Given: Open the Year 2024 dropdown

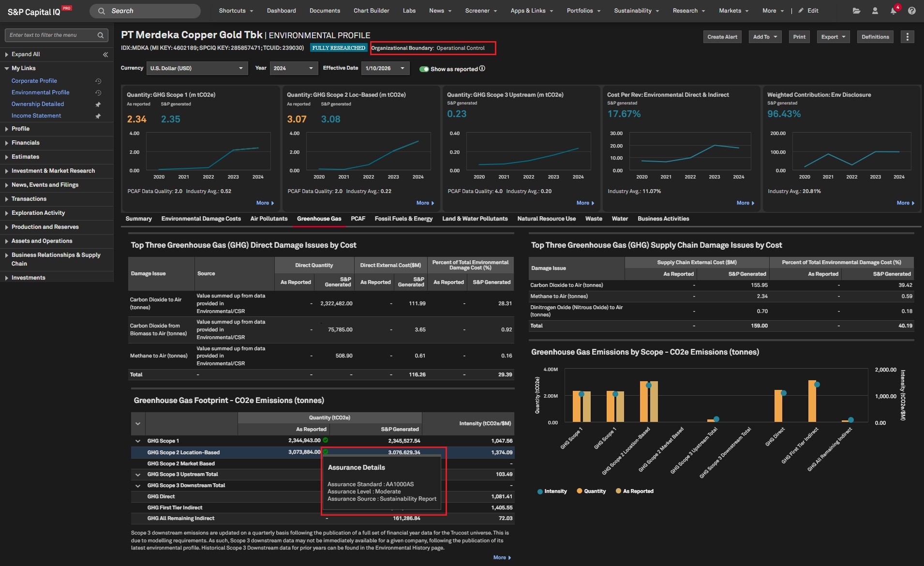Looking at the screenshot, I should pyautogui.click(x=294, y=68).
